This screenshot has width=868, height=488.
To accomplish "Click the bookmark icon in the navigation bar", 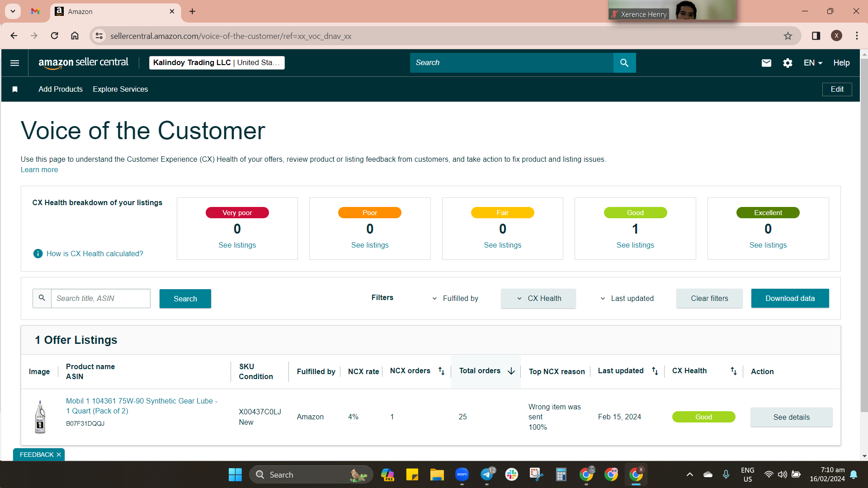I will (x=15, y=89).
